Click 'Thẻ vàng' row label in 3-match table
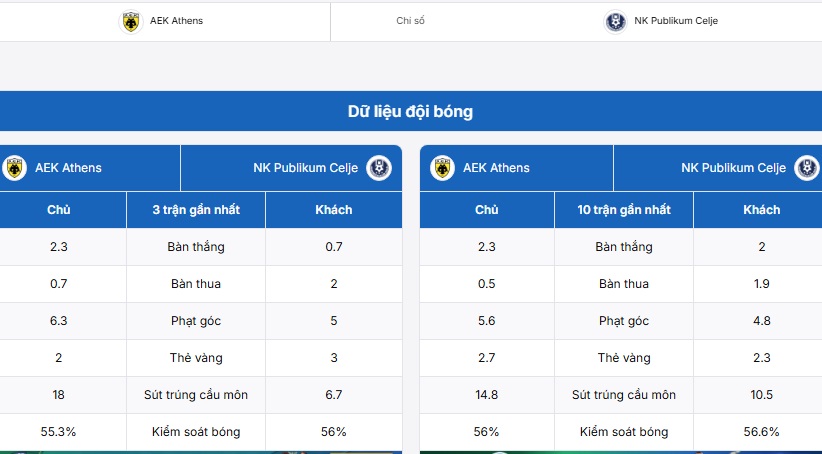This screenshot has height=454, width=822. point(196,358)
